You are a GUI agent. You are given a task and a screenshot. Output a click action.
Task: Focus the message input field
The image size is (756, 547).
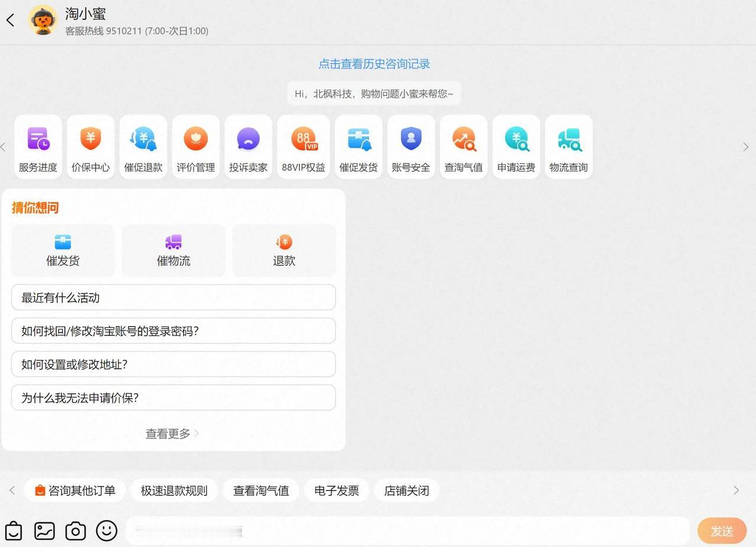tap(408, 531)
